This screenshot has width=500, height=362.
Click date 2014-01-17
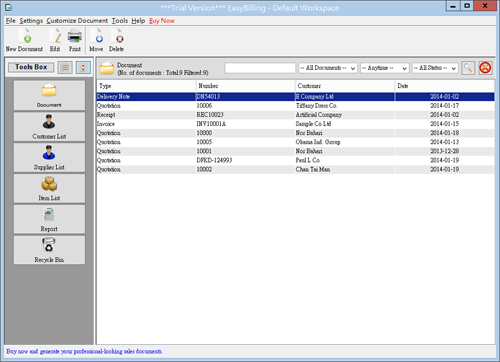pos(444,106)
